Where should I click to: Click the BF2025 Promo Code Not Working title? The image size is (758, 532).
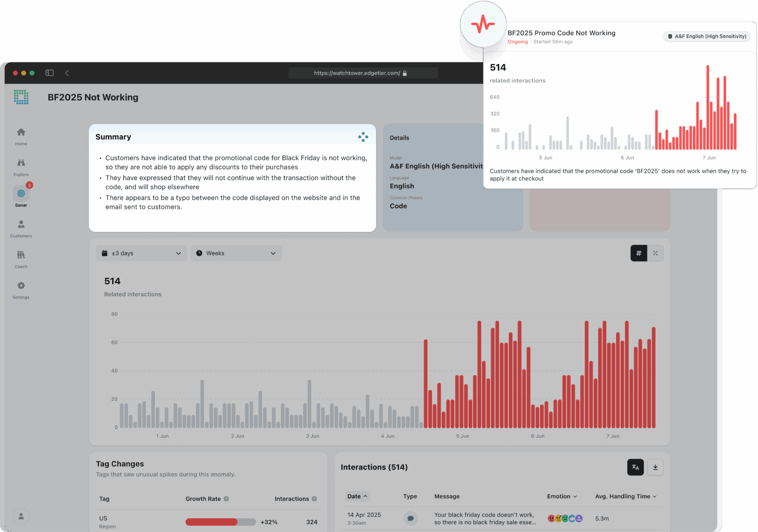click(561, 33)
